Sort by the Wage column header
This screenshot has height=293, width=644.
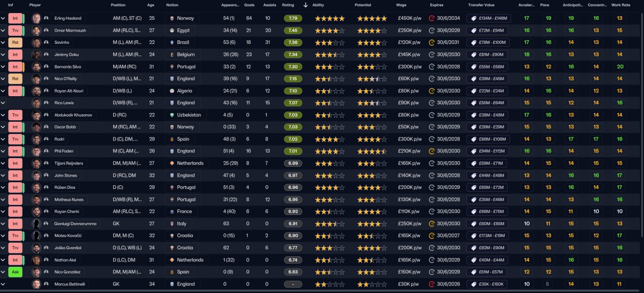(401, 5)
